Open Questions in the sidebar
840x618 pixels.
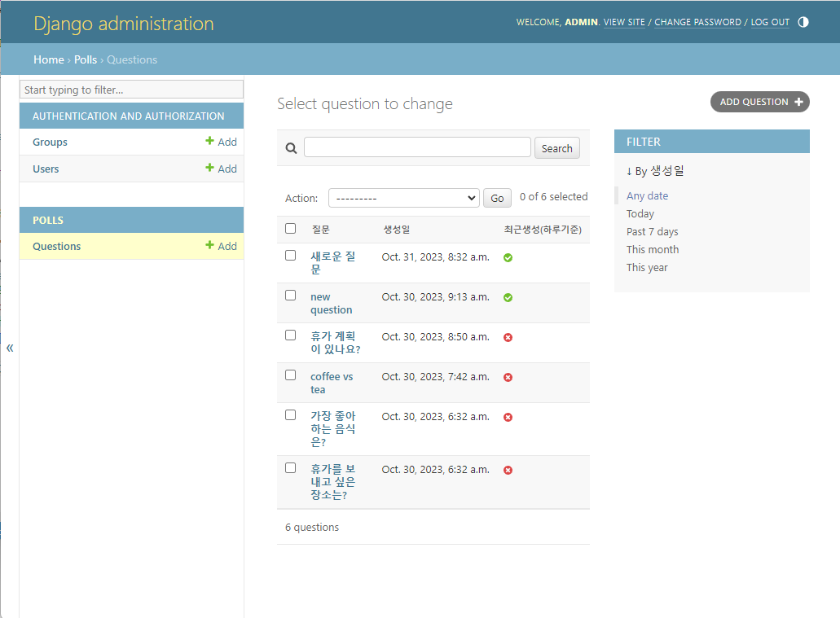[x=57, y=247]
